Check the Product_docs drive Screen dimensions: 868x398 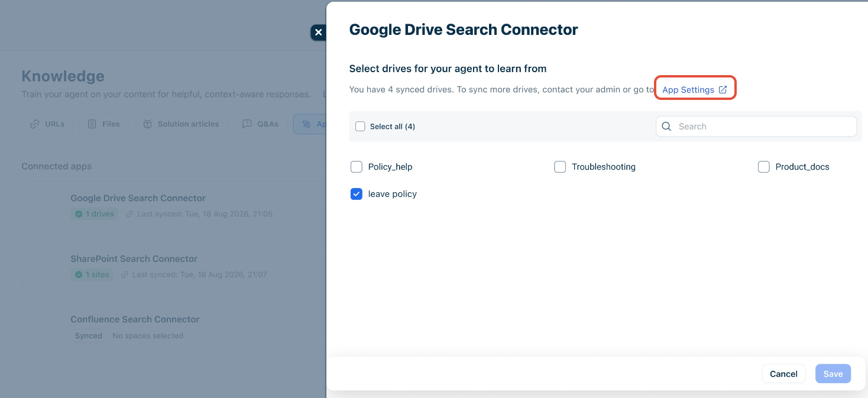(x=763, y=167)
